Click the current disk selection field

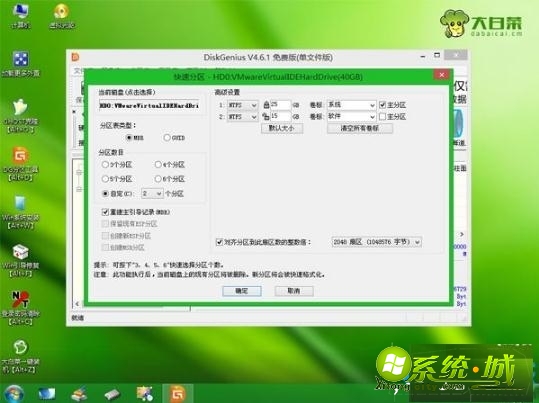pyautogui.click(x=149, y=106)
